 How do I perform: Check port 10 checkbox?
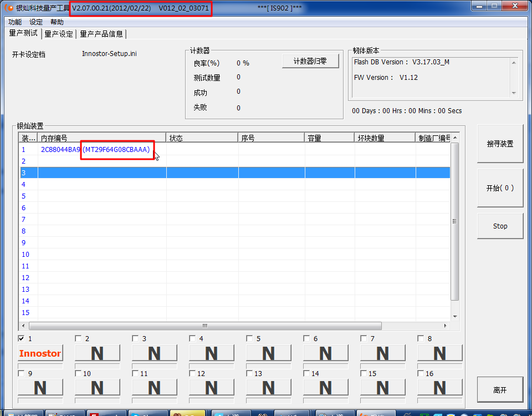tap(78, 373)
